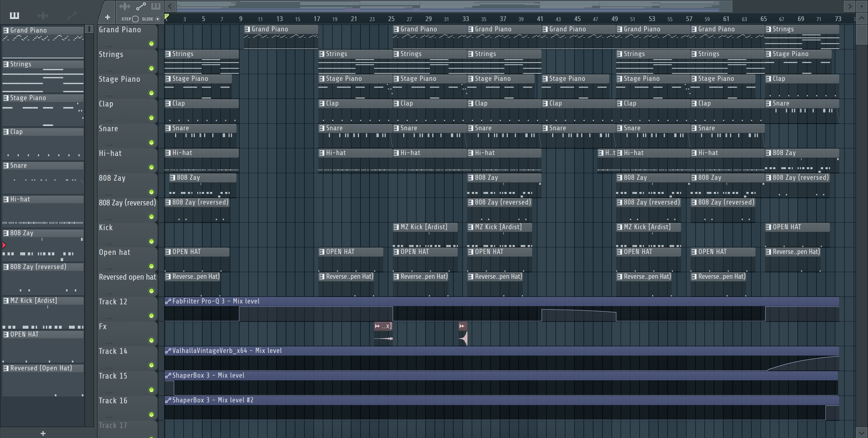Open clip menu of Snare clip on Clap track
This screenshot has height=438, width=868.
(768, 103)
